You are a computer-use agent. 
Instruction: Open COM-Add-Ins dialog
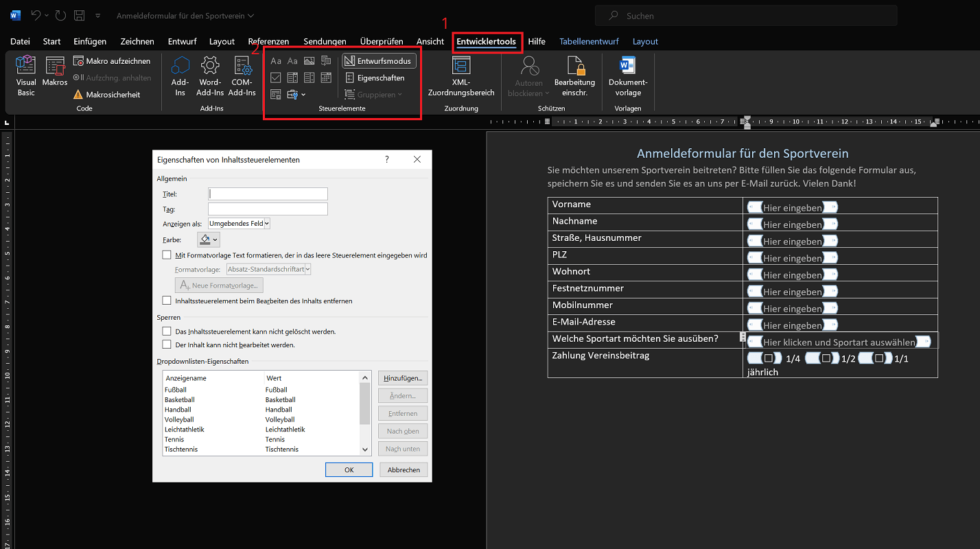pos(242,76)
